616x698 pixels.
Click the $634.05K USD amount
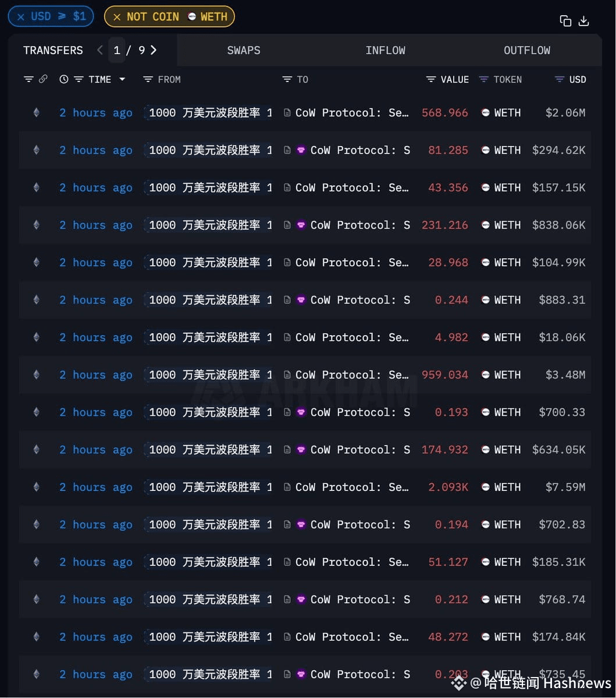(x=559, y=450)
